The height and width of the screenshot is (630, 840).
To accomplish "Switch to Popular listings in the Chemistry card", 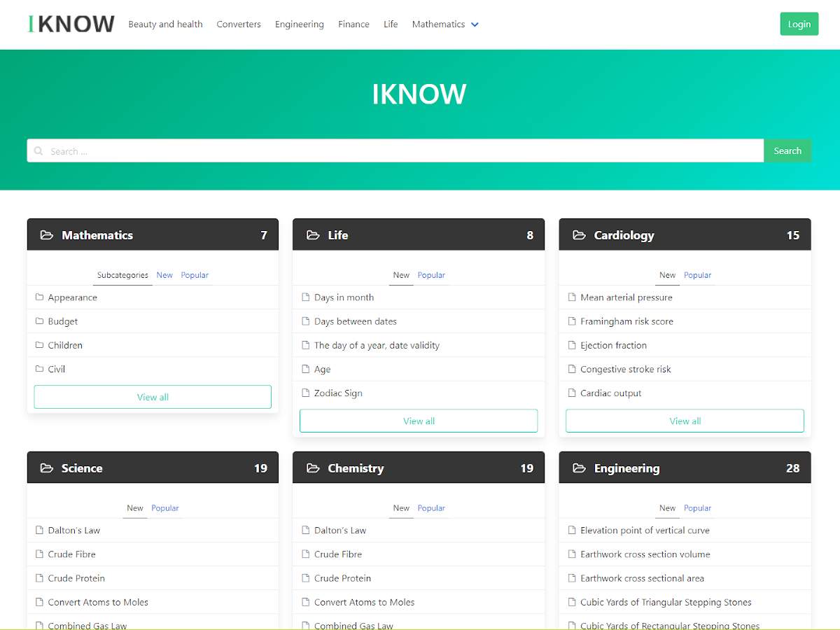I will click(431, 508).
